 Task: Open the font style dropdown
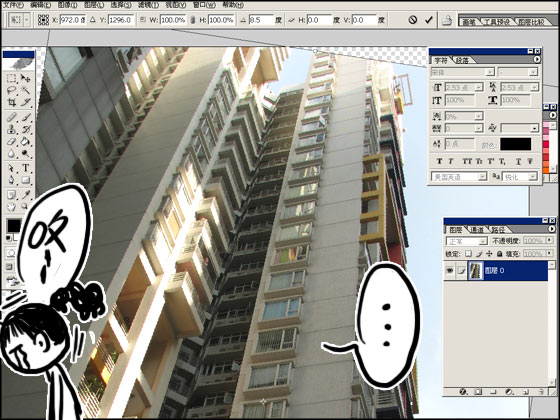[533, 72]
